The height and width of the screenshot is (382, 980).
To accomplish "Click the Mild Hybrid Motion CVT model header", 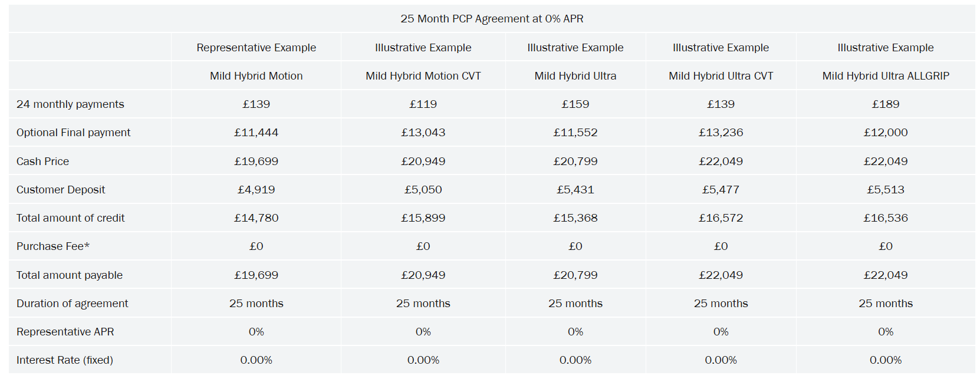I will (423, 76).
